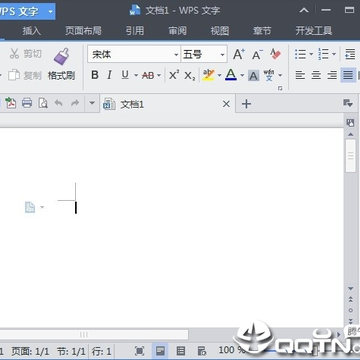Viewport: 360px width, 360px height.
Task: Select print layout view icon
Action: pyautogui.click(x=160, y=350)
